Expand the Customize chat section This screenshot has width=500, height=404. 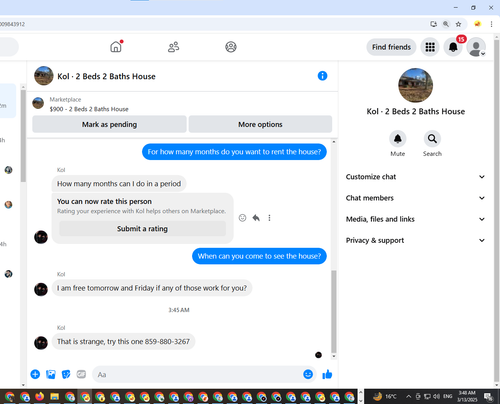pos(415,177)
